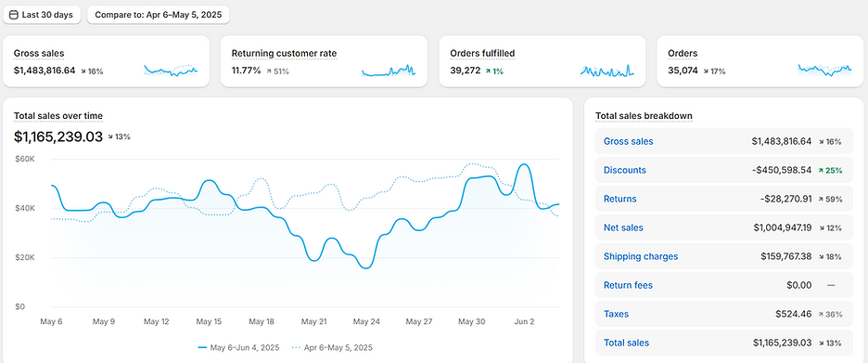Open the Gross sales sparkline chart
Screen dimensions: 868x363
[x=171, y=71]
